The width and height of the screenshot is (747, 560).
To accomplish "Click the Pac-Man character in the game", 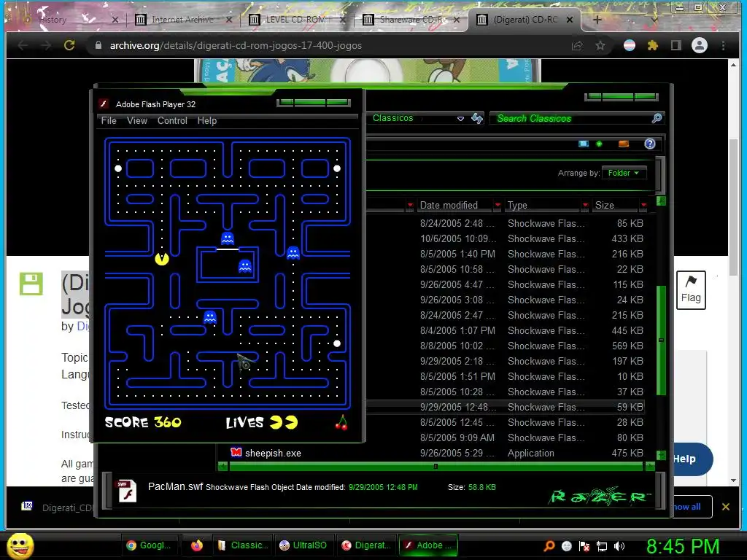I will tap(162, 259).
